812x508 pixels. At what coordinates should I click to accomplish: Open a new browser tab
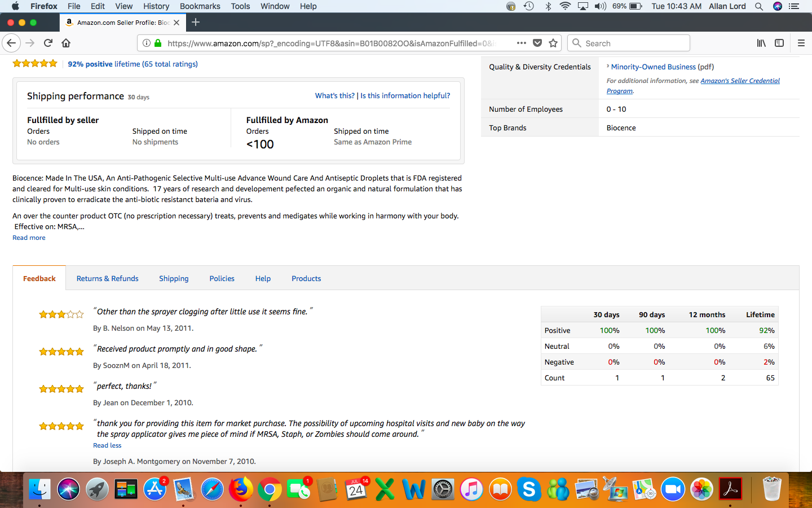tap(196, 22)
